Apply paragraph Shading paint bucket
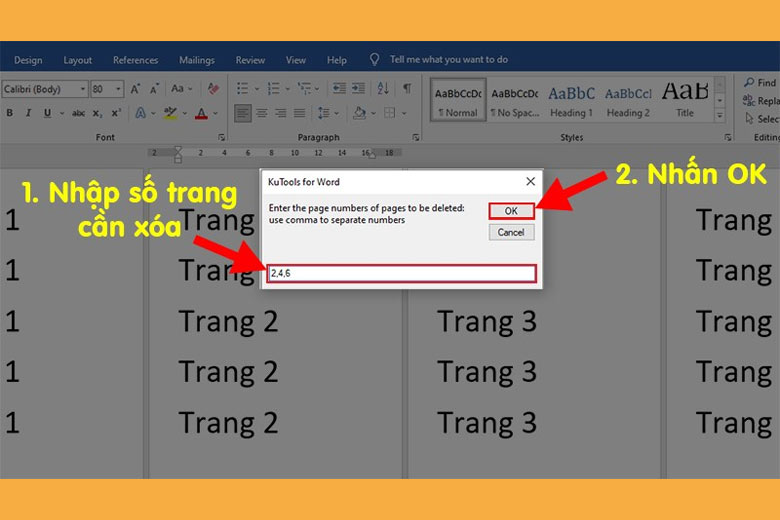Image resolution: width=780 pixels, height=520 pixels. click(x=360, y=113)
